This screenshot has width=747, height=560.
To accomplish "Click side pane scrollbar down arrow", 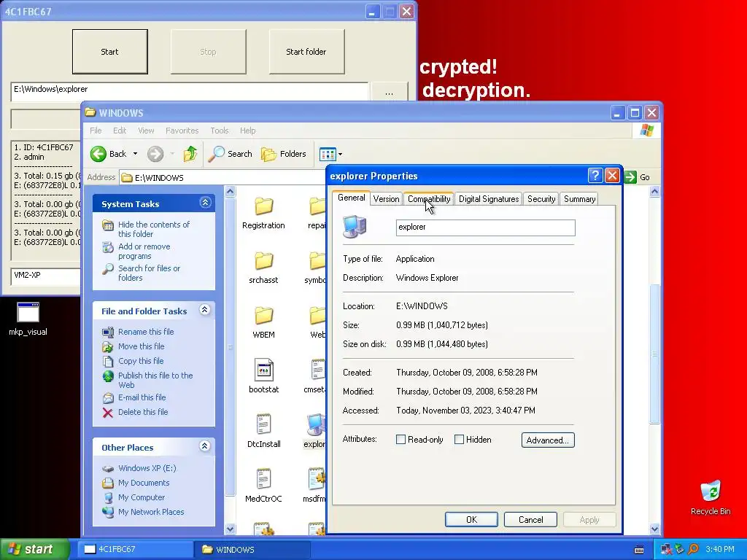I will tap(230, 529).
